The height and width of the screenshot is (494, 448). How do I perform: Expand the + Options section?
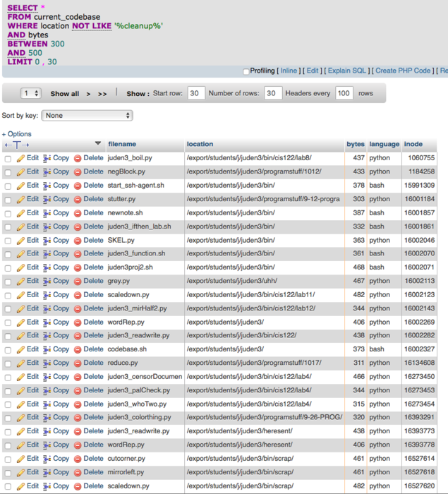click(17, 134)
